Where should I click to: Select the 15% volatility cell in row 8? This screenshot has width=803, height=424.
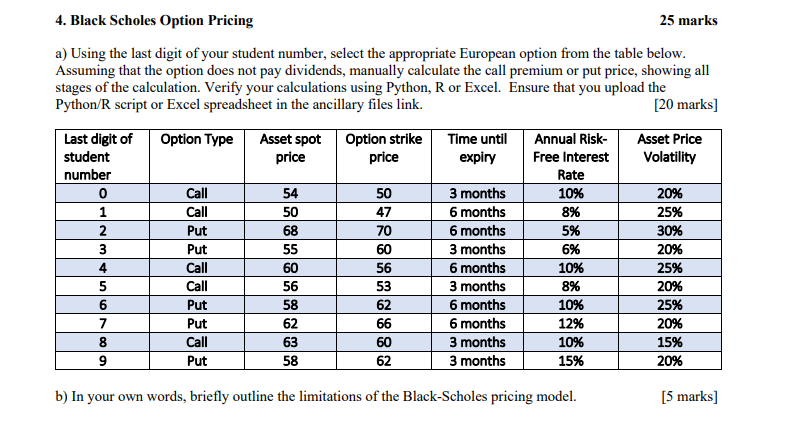point(669,342)
